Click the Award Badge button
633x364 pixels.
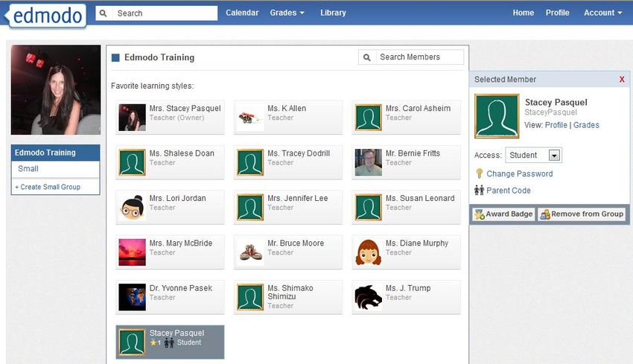pyautogui.click(x=503, y=214)
